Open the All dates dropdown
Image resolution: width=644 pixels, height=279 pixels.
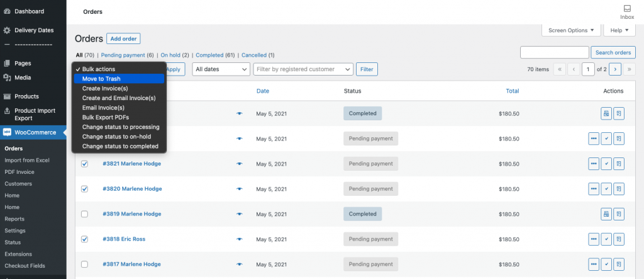point(221,69)
